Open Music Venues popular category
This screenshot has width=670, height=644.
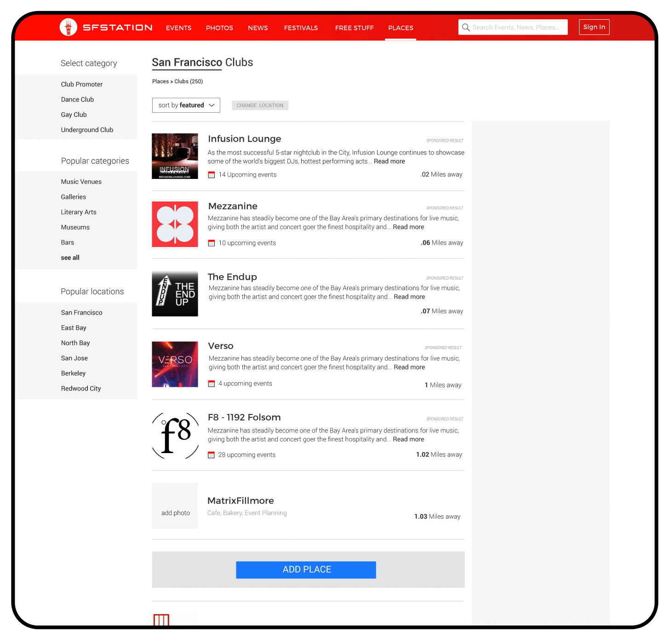81,182
